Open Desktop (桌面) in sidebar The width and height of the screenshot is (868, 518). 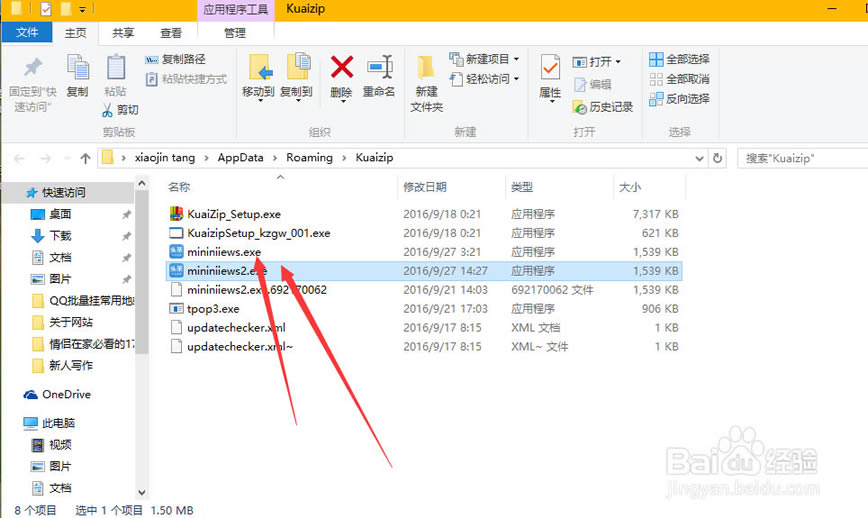[60, 214]
